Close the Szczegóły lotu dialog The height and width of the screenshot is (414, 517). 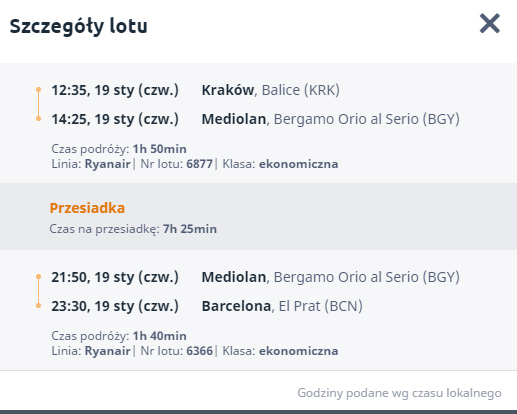pyautogui.click(x=490, y=23)
